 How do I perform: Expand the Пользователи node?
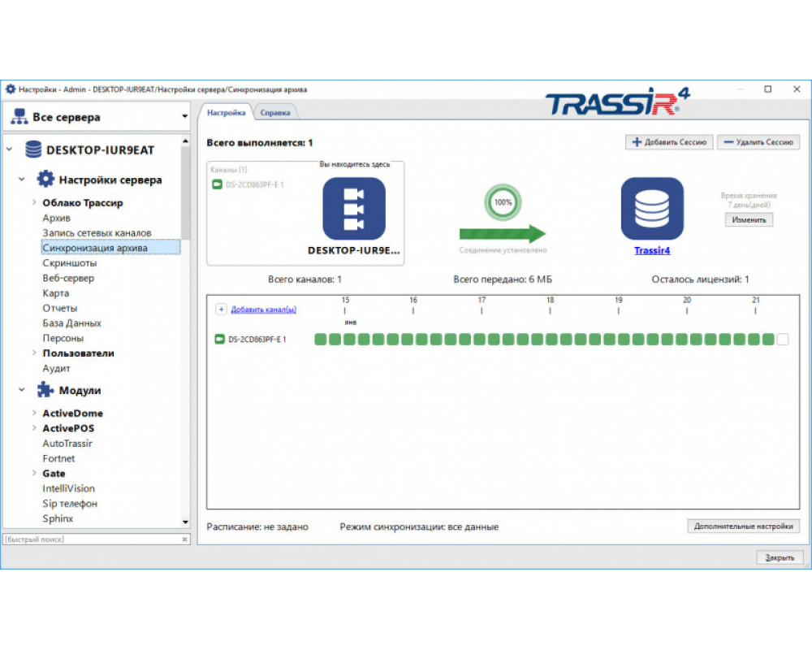[x=34, y=353]
